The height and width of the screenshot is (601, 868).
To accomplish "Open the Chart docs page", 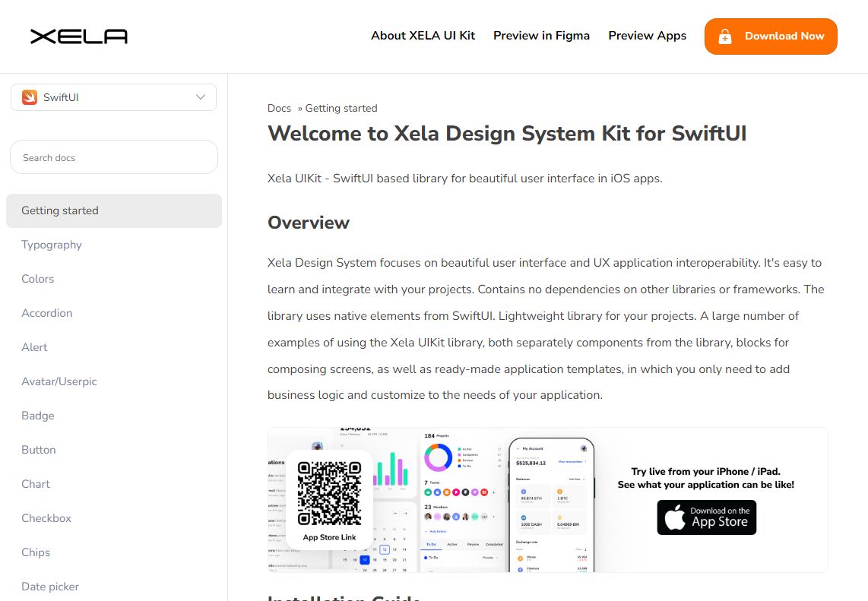I will (36, 484).
